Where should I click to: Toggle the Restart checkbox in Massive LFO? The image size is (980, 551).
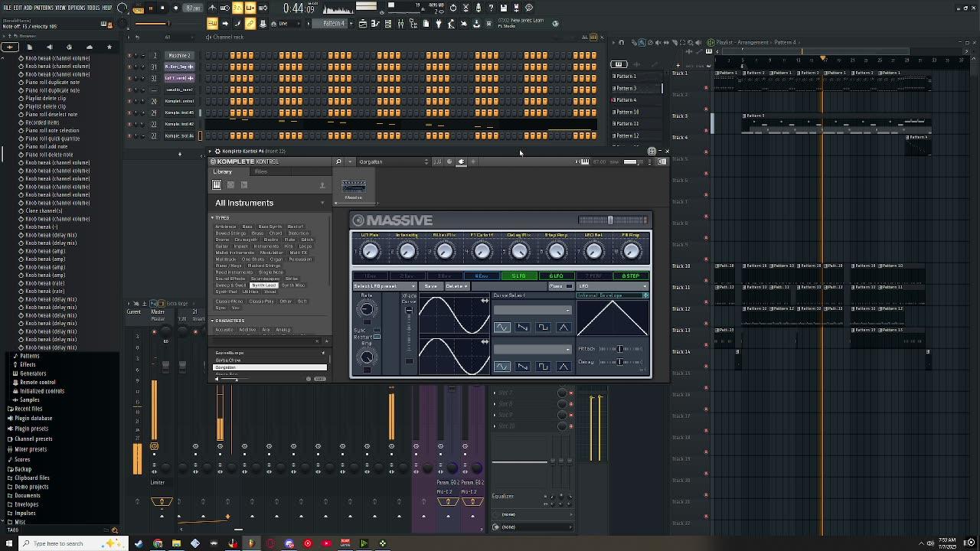(x=376, y=337)
